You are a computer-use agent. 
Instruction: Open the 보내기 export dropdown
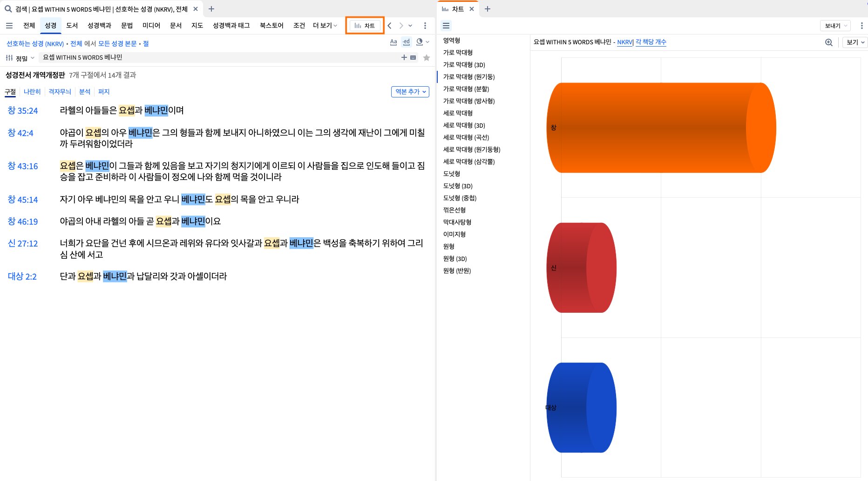(836, 26)
